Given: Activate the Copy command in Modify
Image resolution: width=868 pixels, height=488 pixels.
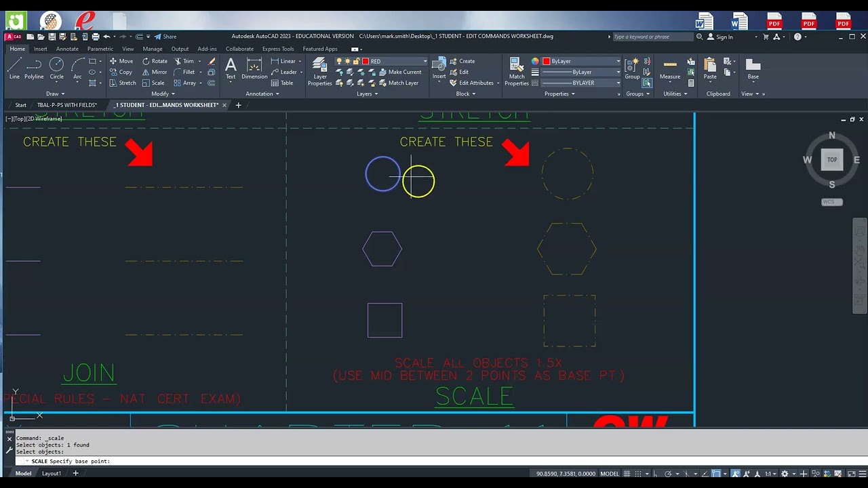Looking at the screenshot, I should tap(120, 72).
